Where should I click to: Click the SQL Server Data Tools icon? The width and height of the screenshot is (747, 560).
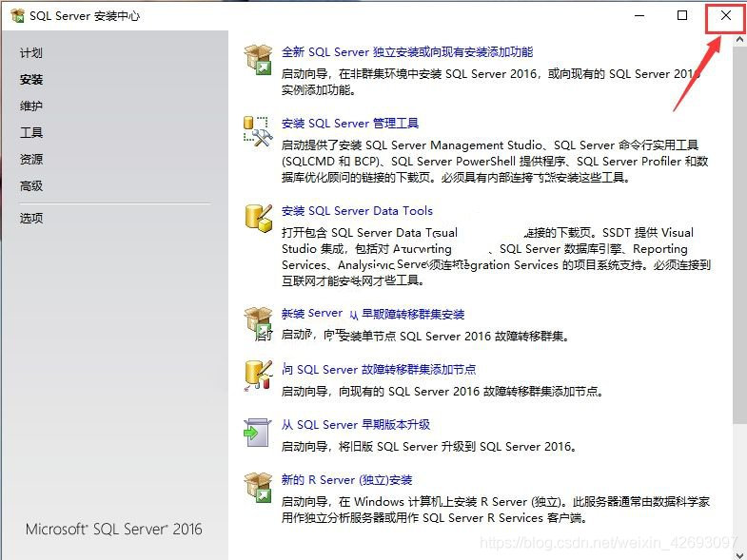pyautogui.click(x=258, y=218)
